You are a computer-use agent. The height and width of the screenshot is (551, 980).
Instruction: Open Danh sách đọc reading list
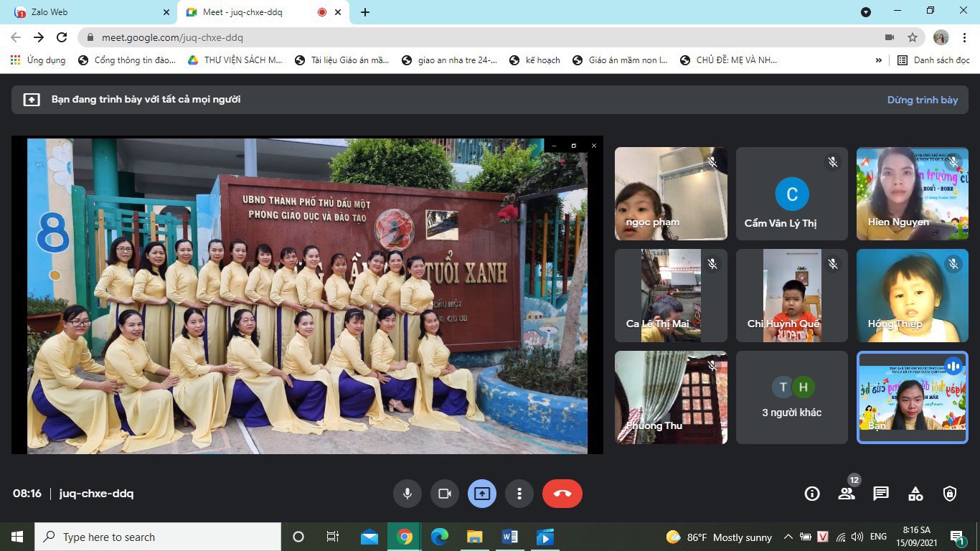934,60
